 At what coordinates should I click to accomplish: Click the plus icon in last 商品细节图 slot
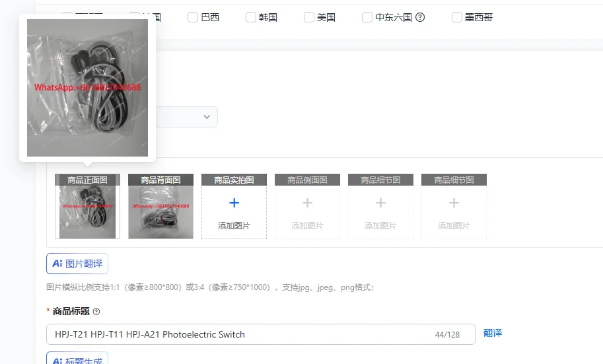(454, 203)
